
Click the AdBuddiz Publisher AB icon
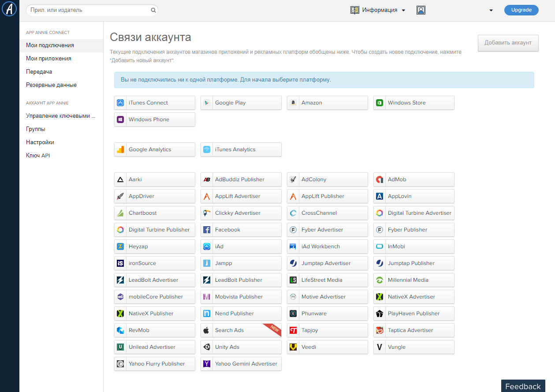207,179
